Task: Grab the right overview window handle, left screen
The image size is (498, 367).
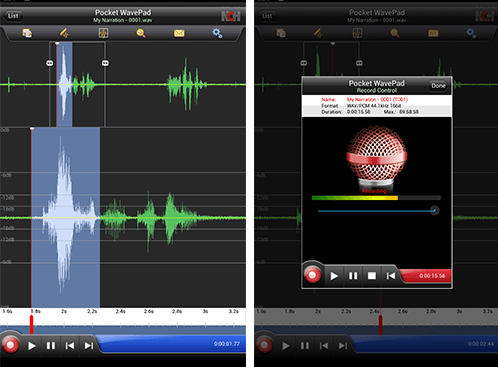Action: (x=105, y=63)
